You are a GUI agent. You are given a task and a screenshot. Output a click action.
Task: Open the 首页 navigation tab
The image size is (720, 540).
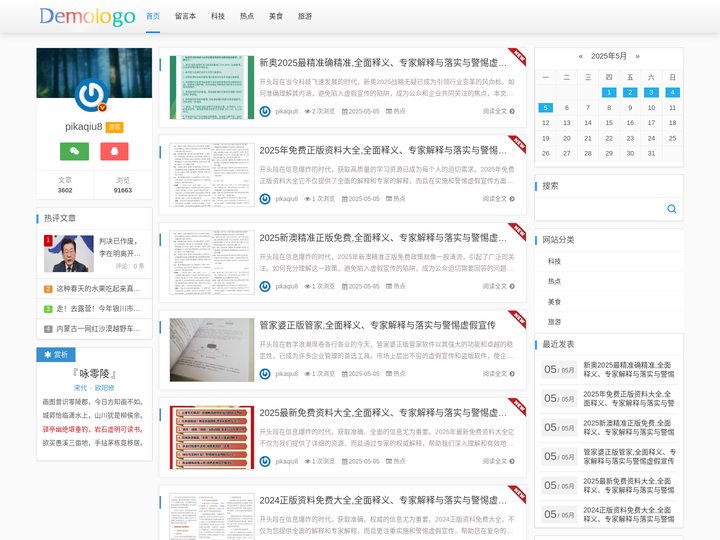click(x=153, y=16)
